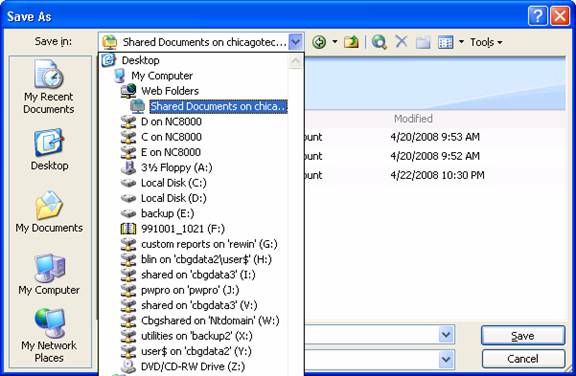Image resolution: width=576 pixels, height=376 pixels.
Task: Choose 3½ Floppy (A:) drive
Action: 176,167
